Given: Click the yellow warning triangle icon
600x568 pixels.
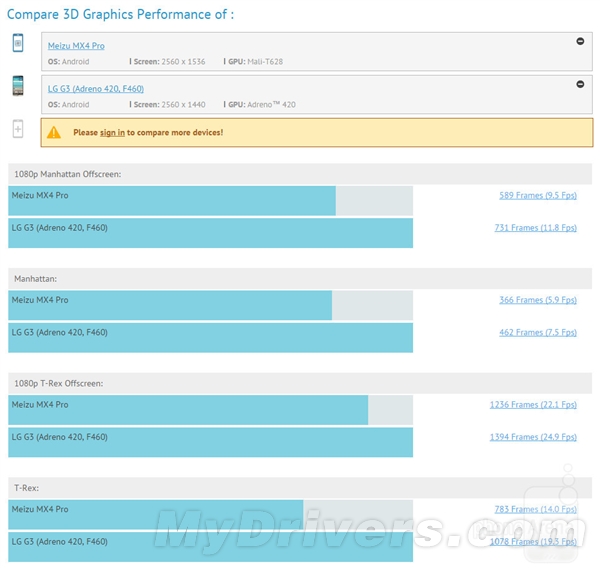Looking at the screenshot, I should pos(54,132).
